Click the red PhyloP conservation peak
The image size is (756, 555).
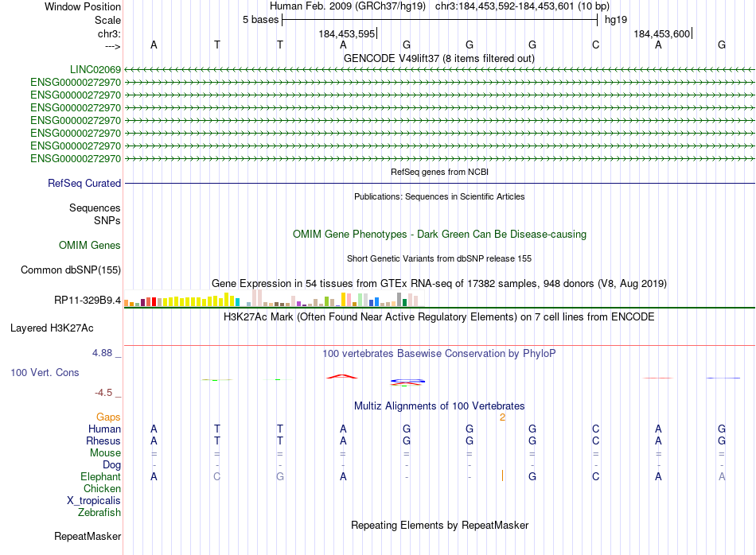(342, 376)
